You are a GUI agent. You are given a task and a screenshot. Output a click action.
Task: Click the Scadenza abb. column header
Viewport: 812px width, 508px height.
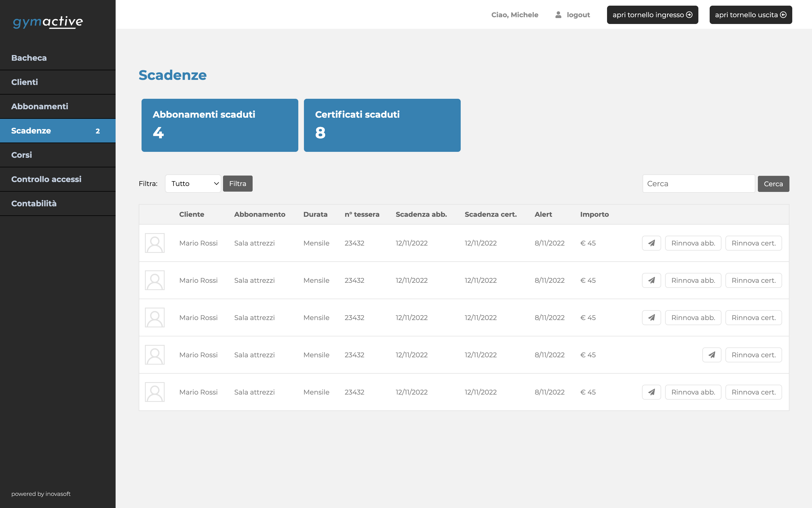click(x=422, y=214)
